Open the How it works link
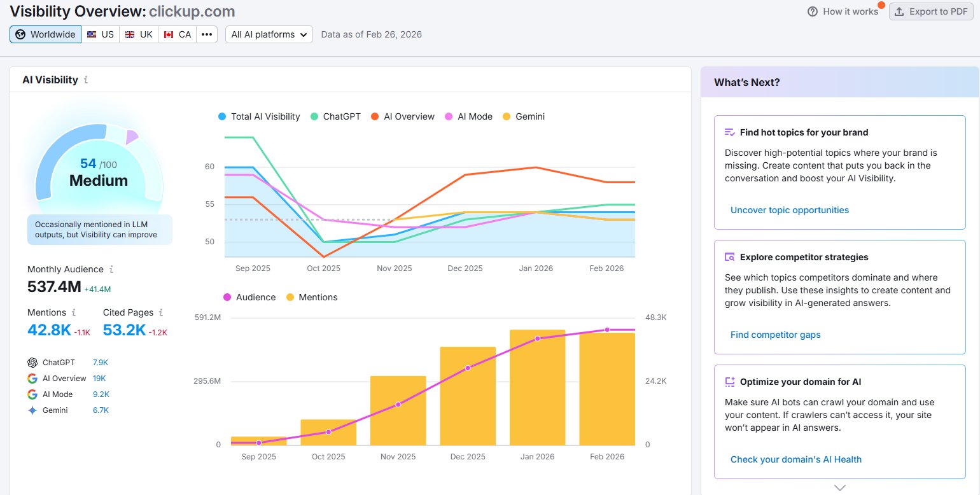 [850, 11]
